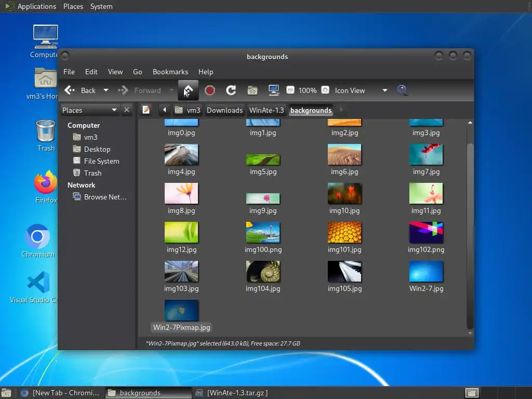Select the Win2-7Pixmap.jpg thumbnail

coord(181,311)
